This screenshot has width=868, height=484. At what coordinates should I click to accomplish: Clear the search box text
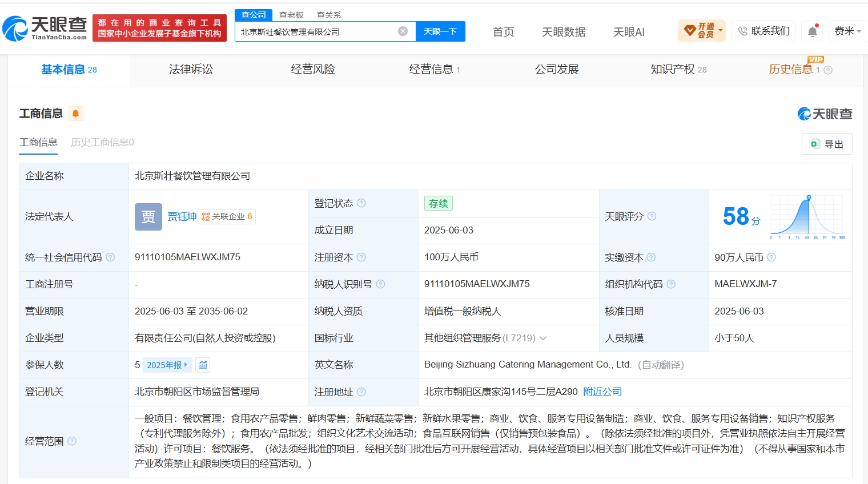click(403, 31)
